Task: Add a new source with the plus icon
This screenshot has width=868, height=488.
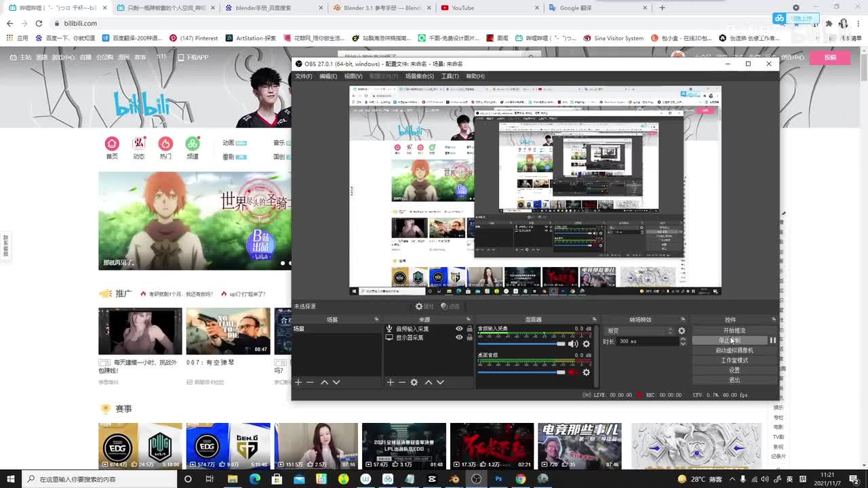Action: 390,382
